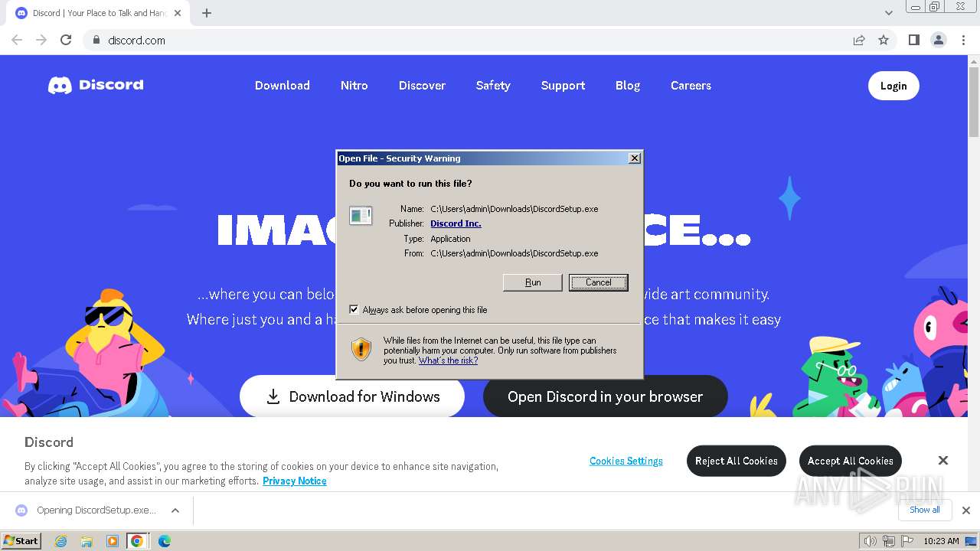Open the What's the risk? link
Image resolution: width=980 pixels, height=551 pixels.
click(448, 360)
